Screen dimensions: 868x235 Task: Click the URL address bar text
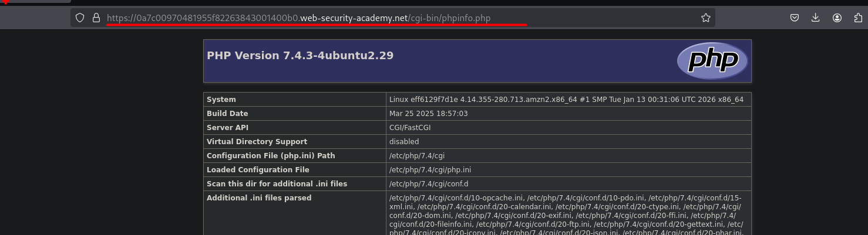pyautogui.click(x=298, y=18)
